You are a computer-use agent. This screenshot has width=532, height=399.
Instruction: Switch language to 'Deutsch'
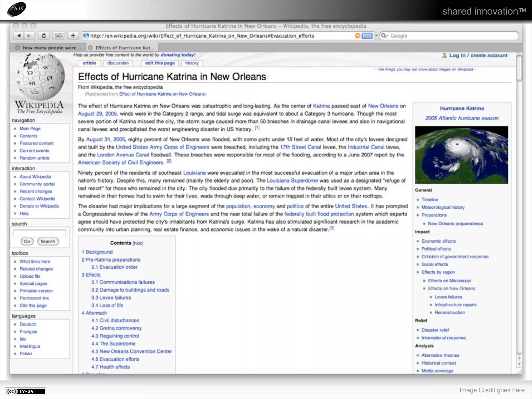tap(28, 324)
